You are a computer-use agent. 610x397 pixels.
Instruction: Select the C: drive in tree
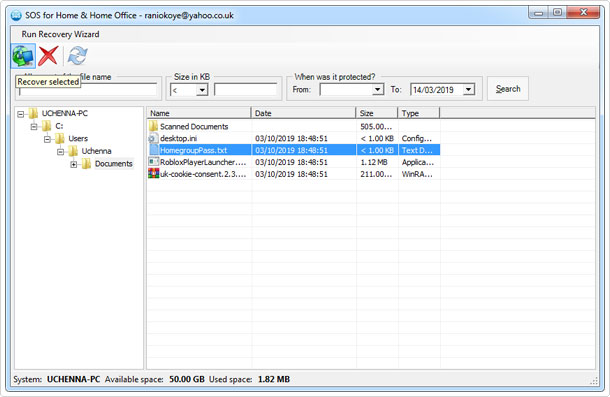pyautogui.click(x=59, y=126)
